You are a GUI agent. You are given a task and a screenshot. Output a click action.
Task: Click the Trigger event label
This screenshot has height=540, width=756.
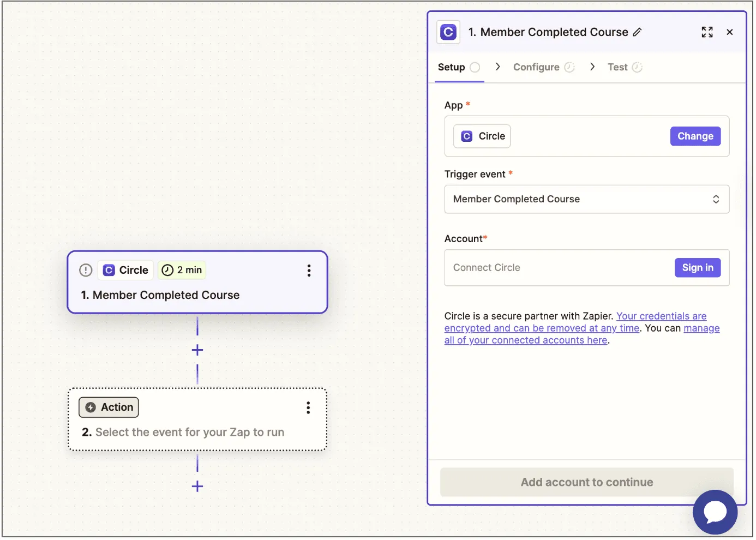tap(475, 174)
